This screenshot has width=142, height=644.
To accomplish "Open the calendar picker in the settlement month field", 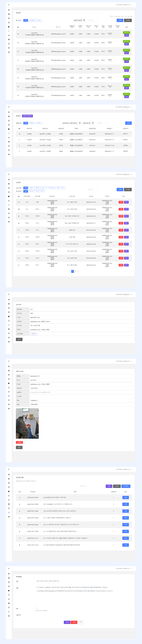I will [84, 21].
